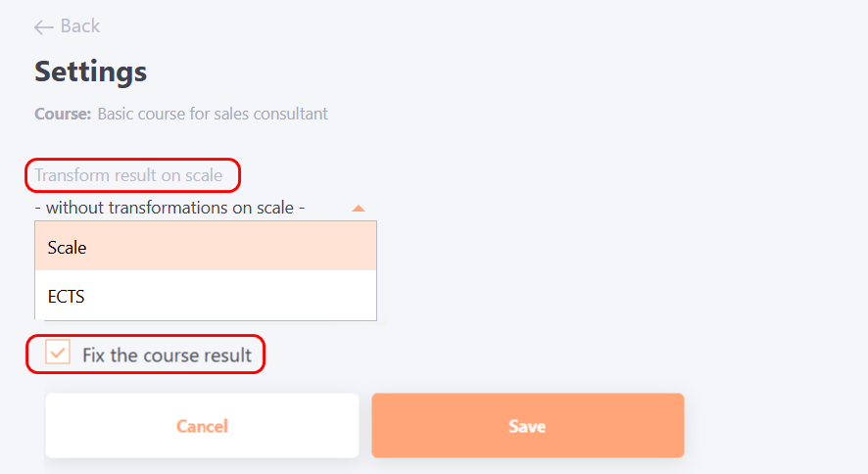This screenshot has height=474, width=868.
Task: Click the orange dropdown caret arrow
Action: tap(359, 208)
